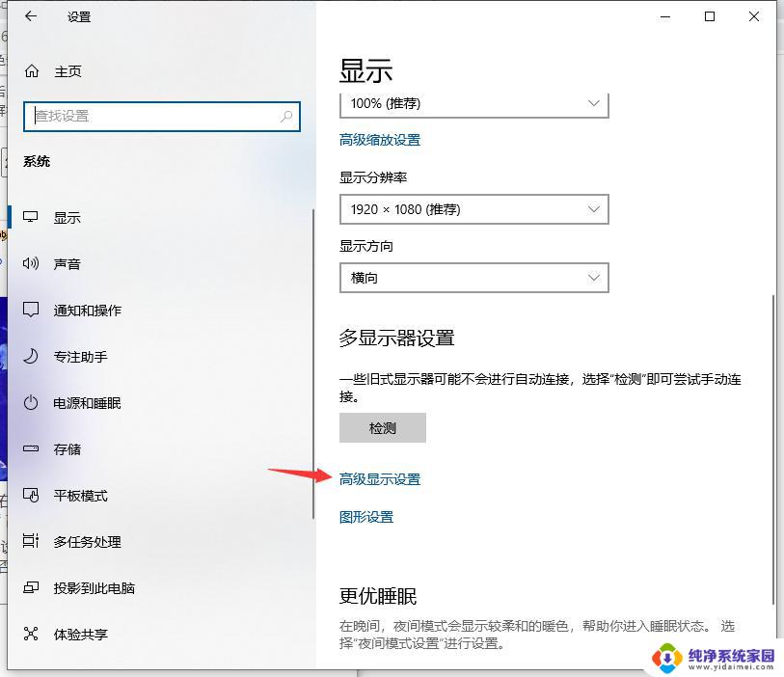This screenshot has width=784, height=677.
Task: Click the monitor icon beside 显示
Action: [x=31, y=217]
